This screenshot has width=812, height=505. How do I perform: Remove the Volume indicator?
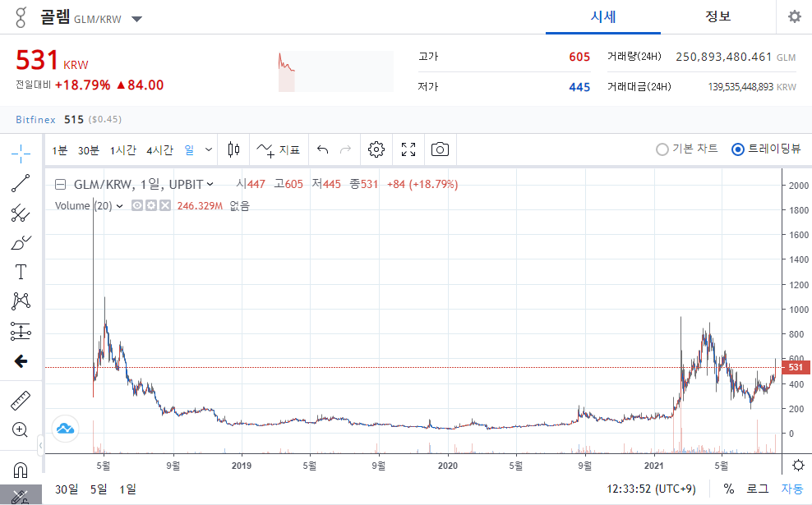164,205
